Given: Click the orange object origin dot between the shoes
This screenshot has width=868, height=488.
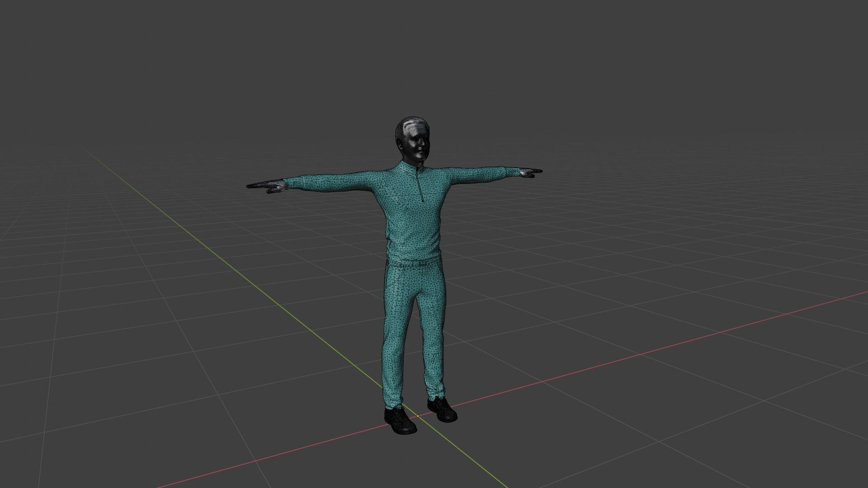Looking at the screenshot, I should pos(418,416).
